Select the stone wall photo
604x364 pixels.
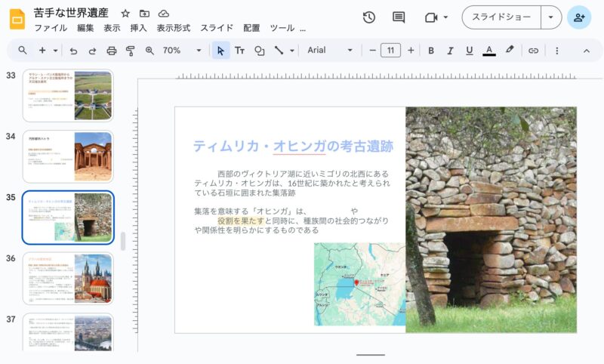point(492,220)
